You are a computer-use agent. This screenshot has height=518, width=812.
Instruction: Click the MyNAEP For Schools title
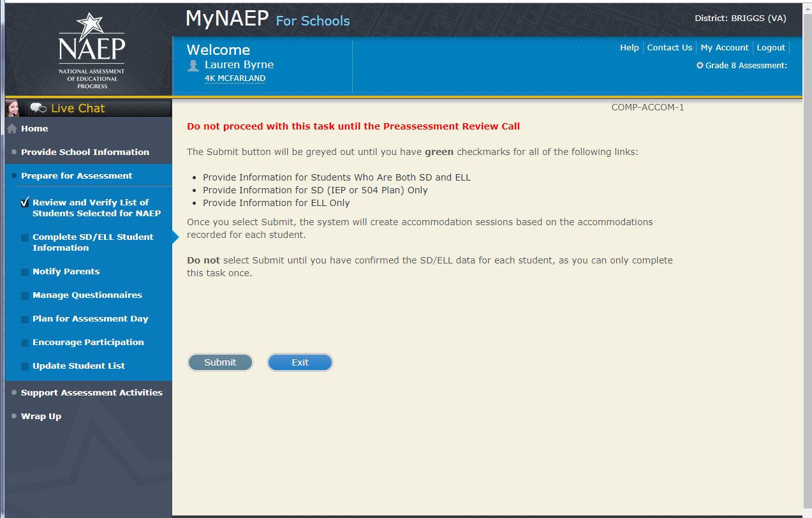(x=267, y=19)
